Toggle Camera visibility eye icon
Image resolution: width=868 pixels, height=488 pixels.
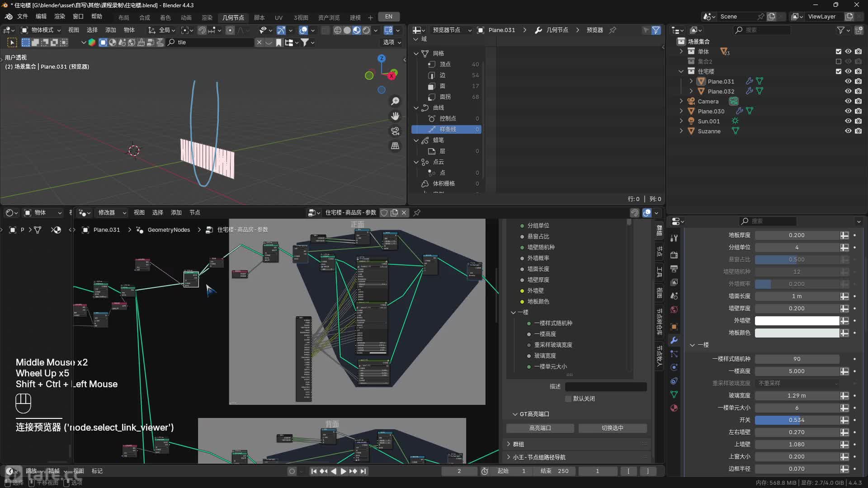click(848, 101)
